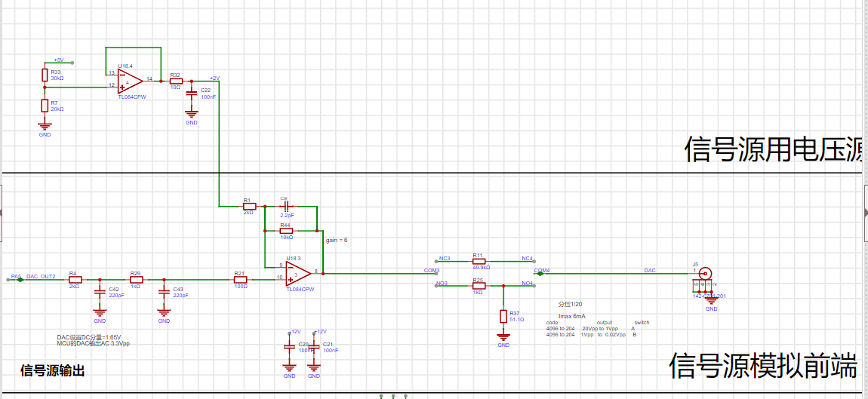This screenshot has width=868, height=399.
Task: Click the '20Vpp to 1Vpp' table row
Action: 591,328
